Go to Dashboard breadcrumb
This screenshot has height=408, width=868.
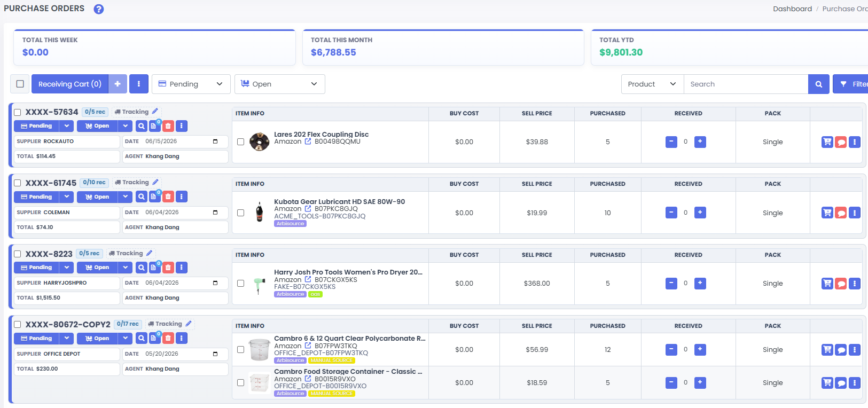[792, 9]
